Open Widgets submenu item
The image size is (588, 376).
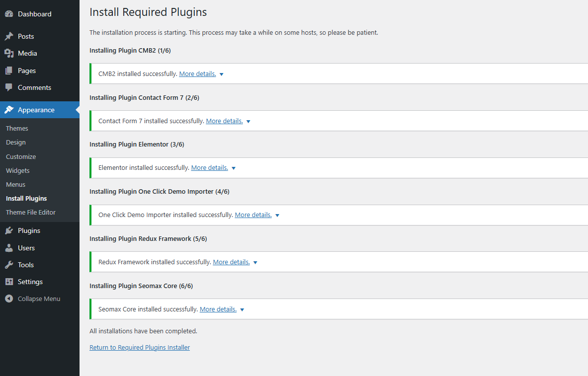coord(17,170)
